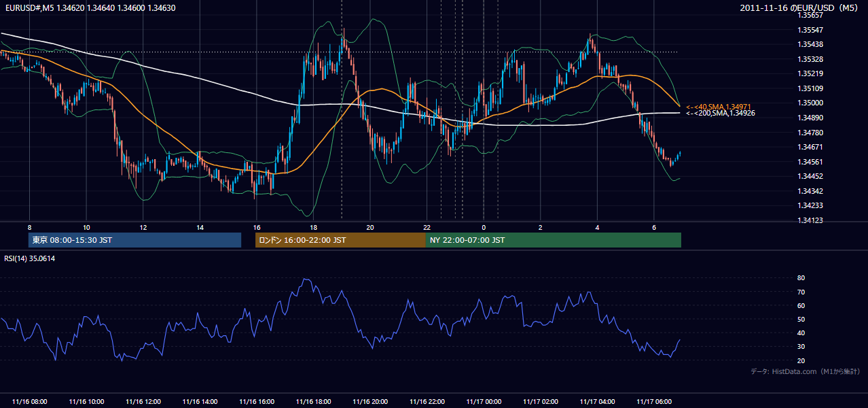Viewport: 868px width, 408px height.
Task: Click price axis label 1.35328
Action: [x=810, y=60]
